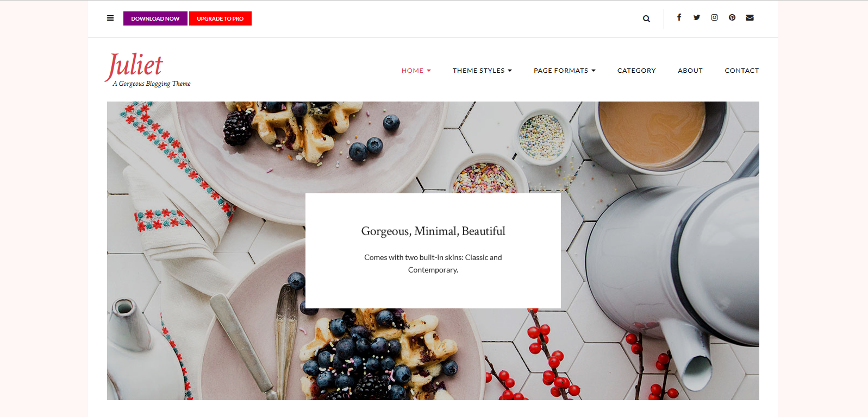
Task: Open the hamburger menu icon
Action: coord(110,18)
